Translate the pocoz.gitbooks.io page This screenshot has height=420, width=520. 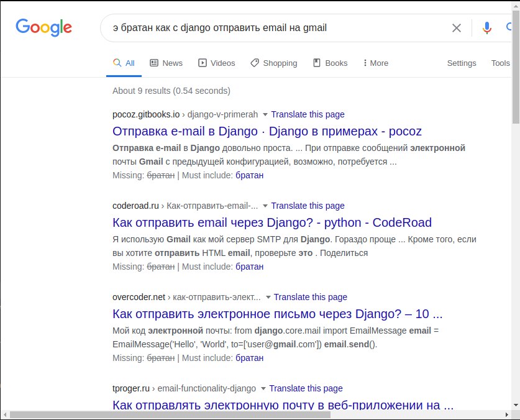[308, 114]
